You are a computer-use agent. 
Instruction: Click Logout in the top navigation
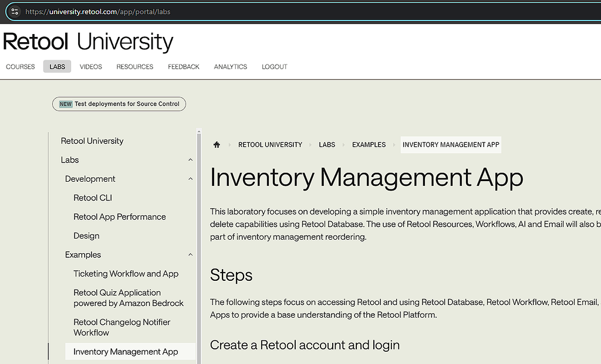coord(275,67)
